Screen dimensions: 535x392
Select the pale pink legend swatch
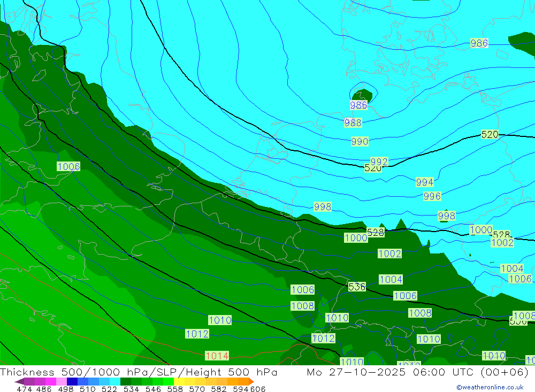pyautogui.click(x=62, y=381)
